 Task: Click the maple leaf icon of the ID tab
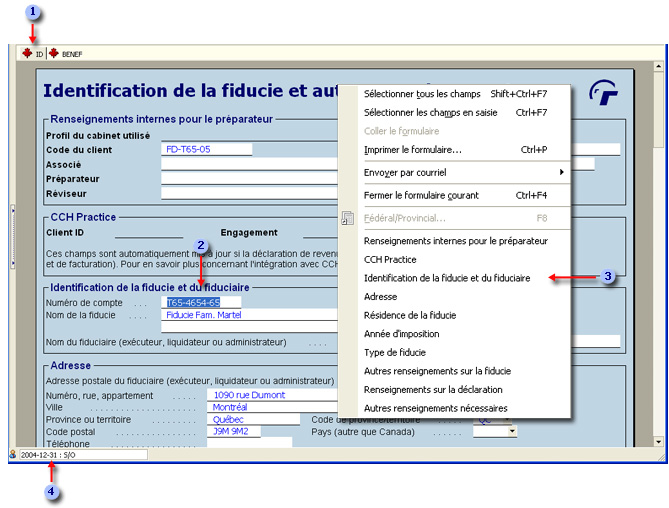click(x=27, y=53)
